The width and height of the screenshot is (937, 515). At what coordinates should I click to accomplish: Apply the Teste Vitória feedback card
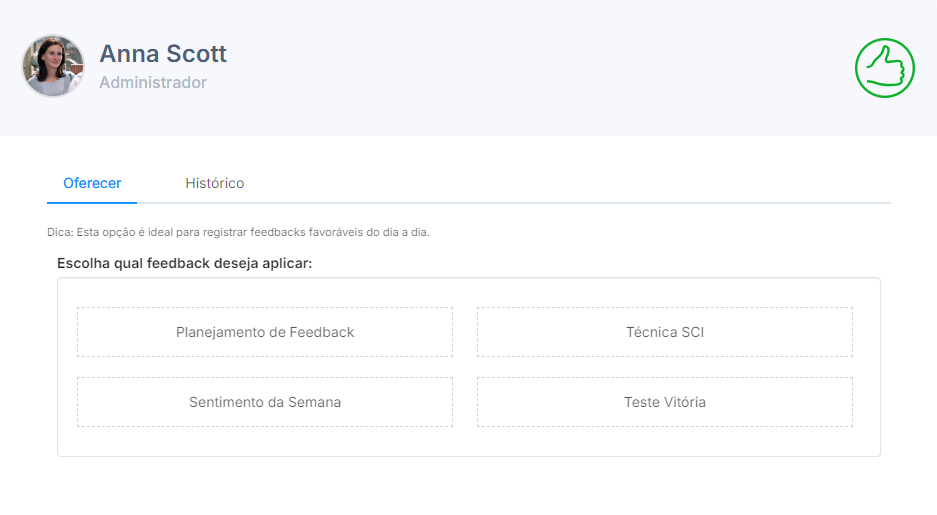tap(665, 402)
